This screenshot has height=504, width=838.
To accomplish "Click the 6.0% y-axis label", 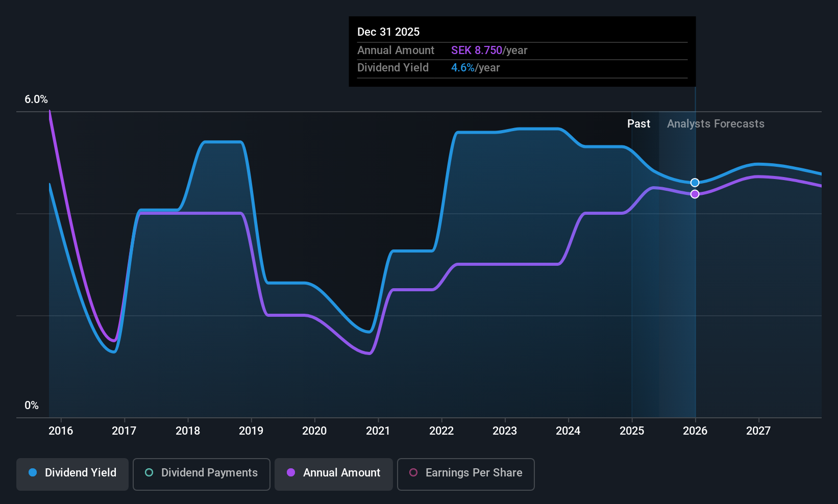I will [36, 99].
